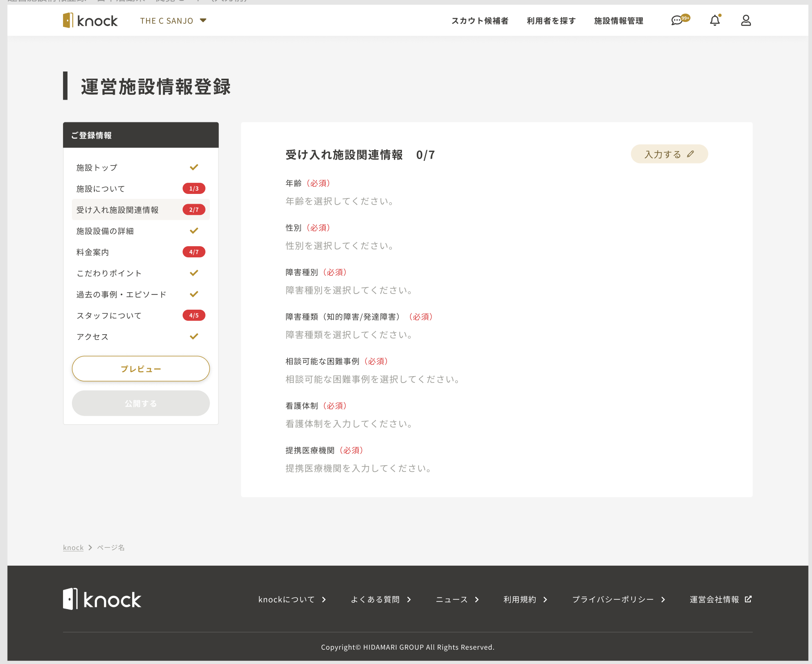This screenshot has width=812, height=664.
Task: Click the pencil icon on 入力する
Action: (x=691, y=154)
